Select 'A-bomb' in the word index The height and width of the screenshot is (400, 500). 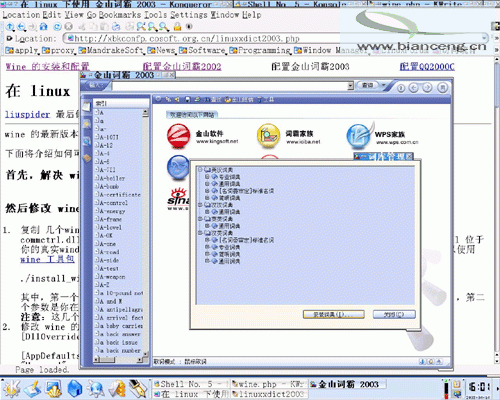[109, 186]
